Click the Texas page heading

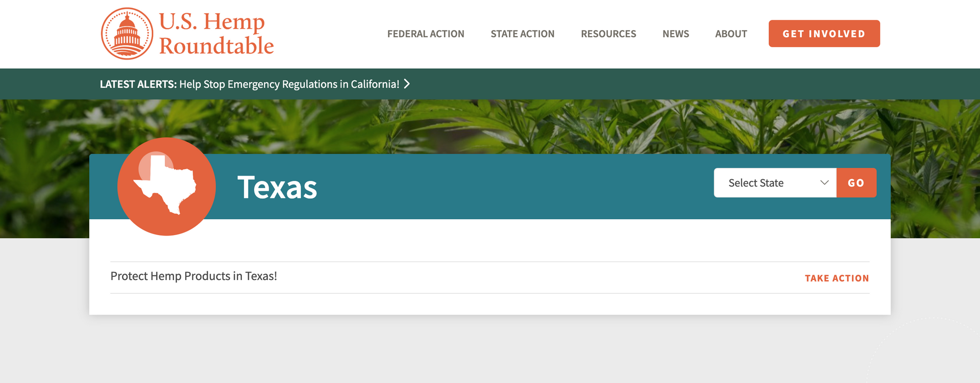pyautogui.click(x=277, y=187)
